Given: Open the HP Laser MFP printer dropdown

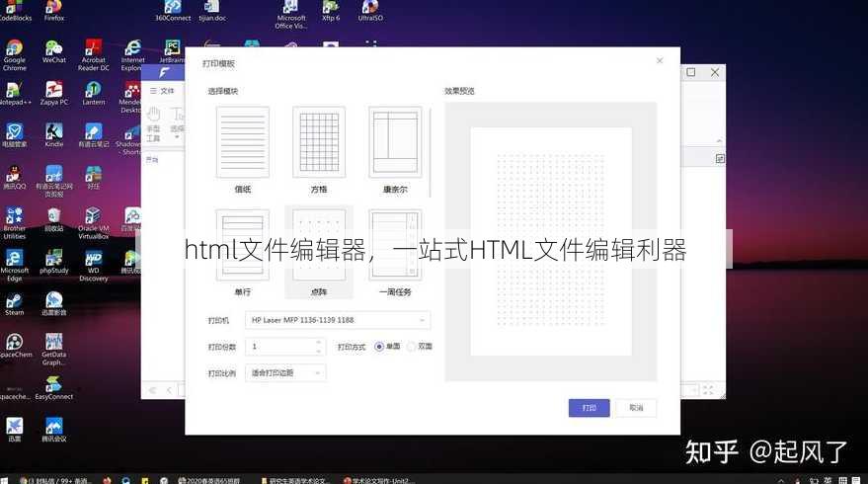Looking at the screenshot, I should (338, 320).
